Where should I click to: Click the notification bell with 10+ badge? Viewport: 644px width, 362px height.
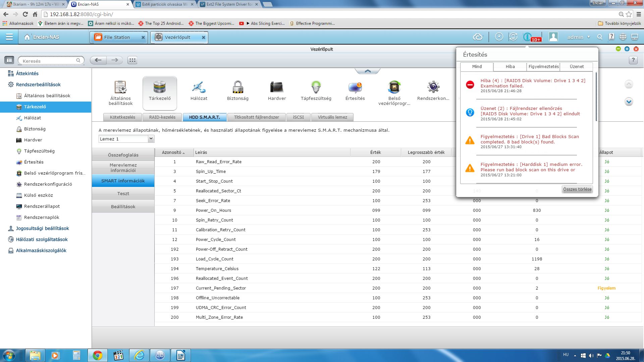point(528,37)
